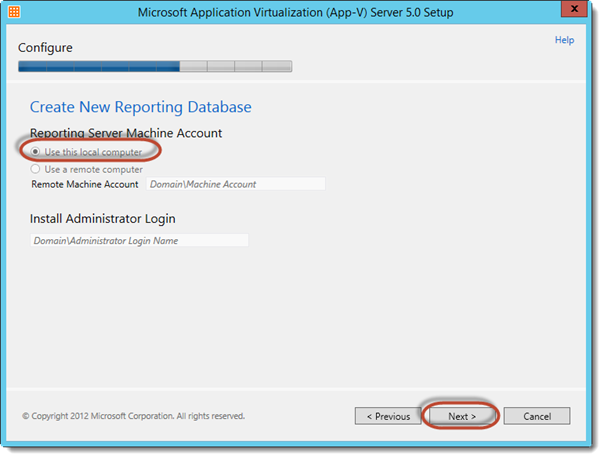This screenshot has width=604, height=459.
Task: Click the Microsoft copyright 2012 notice text
Action: pyautogui.click(x=133, y=416)
